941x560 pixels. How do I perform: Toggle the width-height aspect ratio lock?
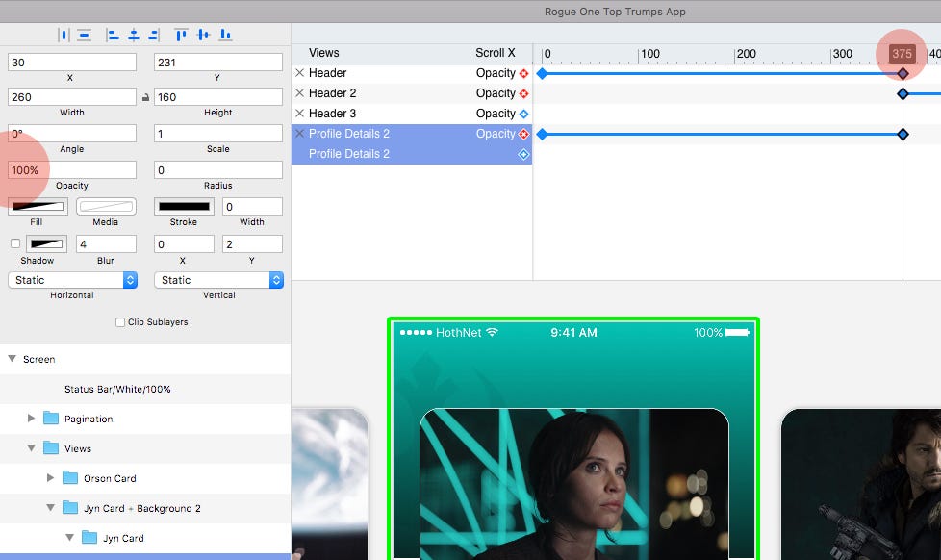145,97
